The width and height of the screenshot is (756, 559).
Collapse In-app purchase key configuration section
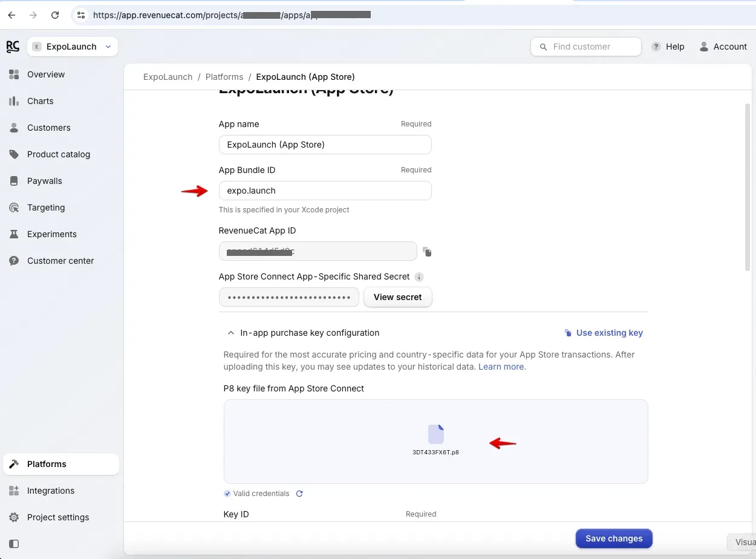tap(231, 333)
